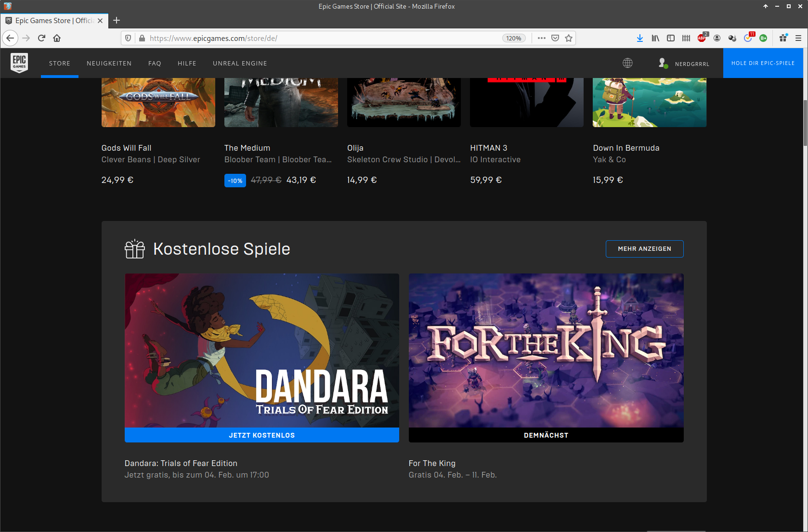Show tracking protection shield info
808x532 pixels.
tap(128, 38)
